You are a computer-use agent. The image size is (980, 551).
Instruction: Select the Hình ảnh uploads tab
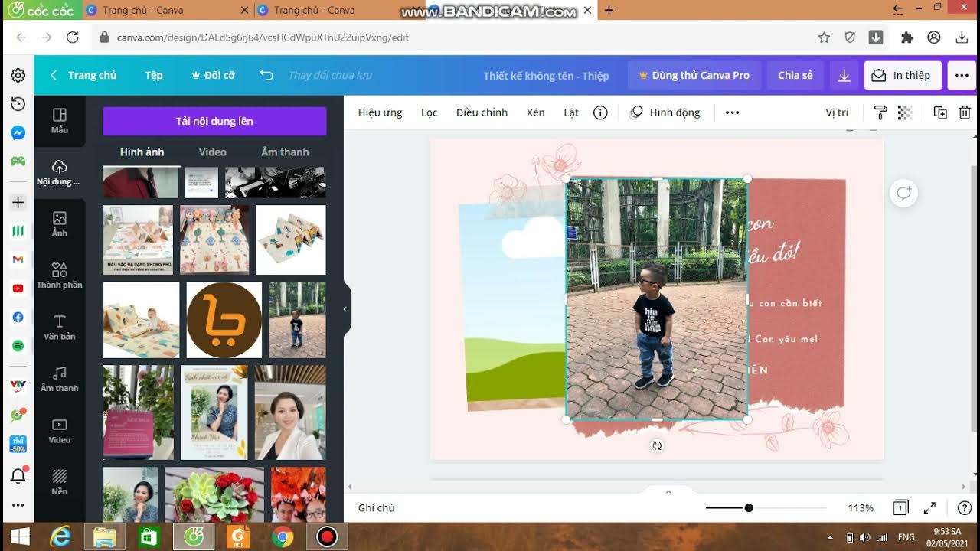point(142,152)
